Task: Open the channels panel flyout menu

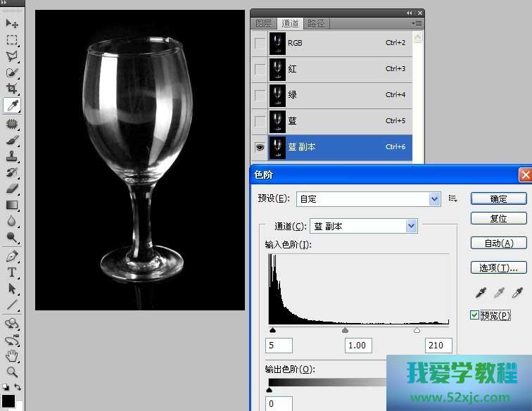Action: [x=417, y=23]
